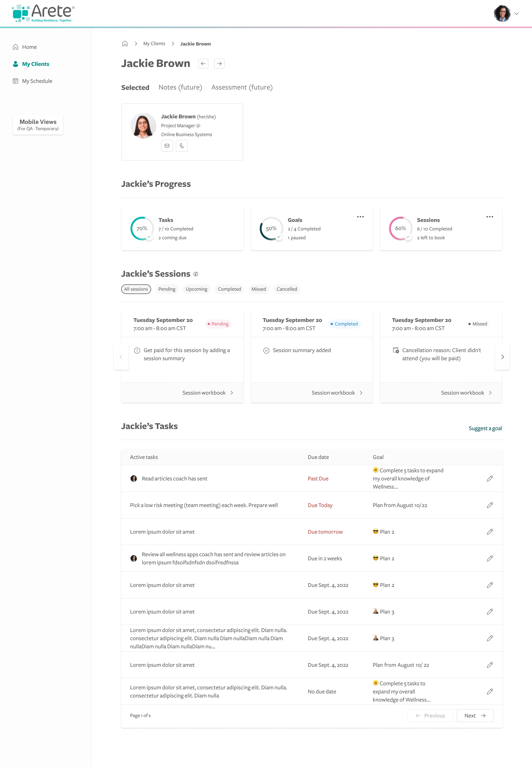Go to next client with right arrow

(219, 63)
